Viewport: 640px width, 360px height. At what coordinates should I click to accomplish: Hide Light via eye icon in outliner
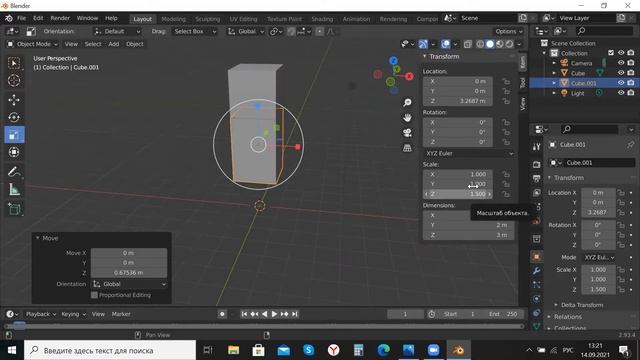pyautogui.click(x=621, y=93)
